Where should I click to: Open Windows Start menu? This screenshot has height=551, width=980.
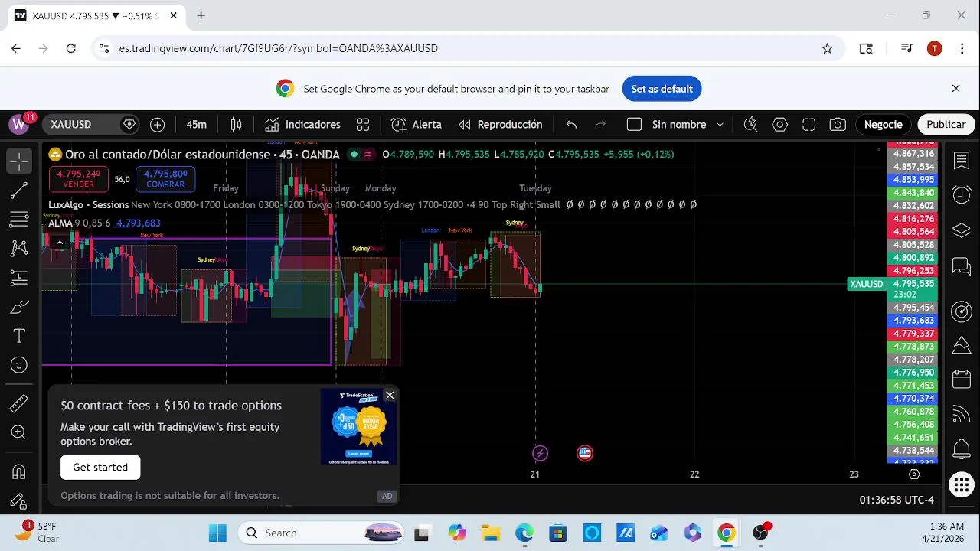[x=217, y=533]
